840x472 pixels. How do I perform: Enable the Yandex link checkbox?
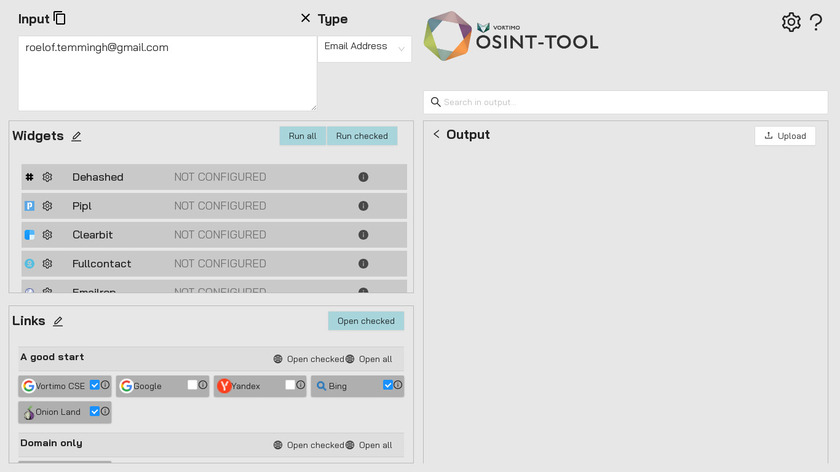[x=290, y=385]
